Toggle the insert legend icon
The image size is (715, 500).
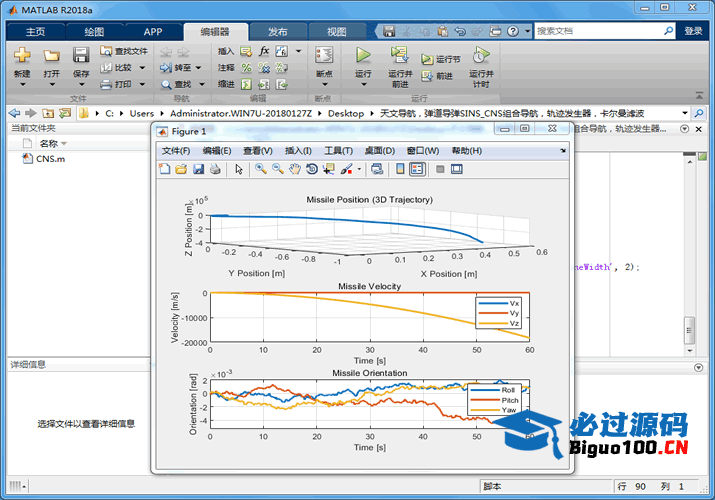pyautogui.click(x=417, y=169)
